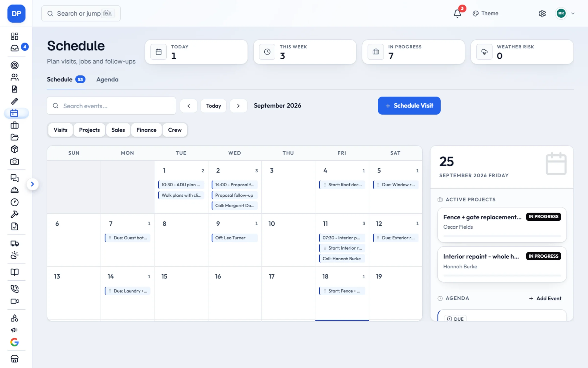Click the Search or jump box
The height and width of the screenshot is (368, 588).
click(81, 13)
